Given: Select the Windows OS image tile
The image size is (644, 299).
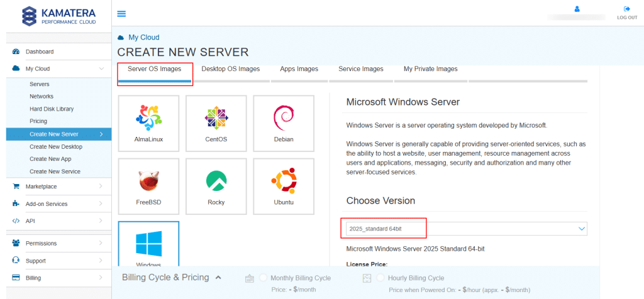Looking at the screenshot, I should coord(148,244).
